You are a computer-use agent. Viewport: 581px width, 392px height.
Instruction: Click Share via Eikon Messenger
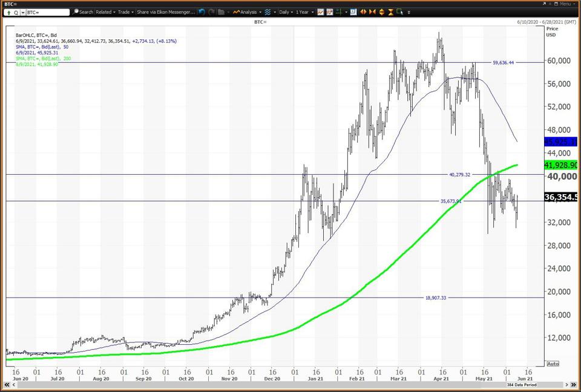click(x=165, y=11)
